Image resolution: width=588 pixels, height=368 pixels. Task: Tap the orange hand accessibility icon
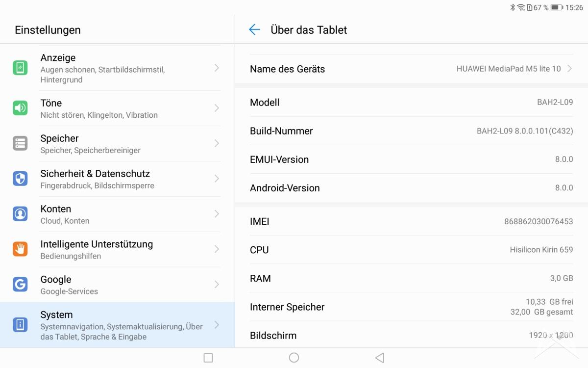tap(20, 249)
